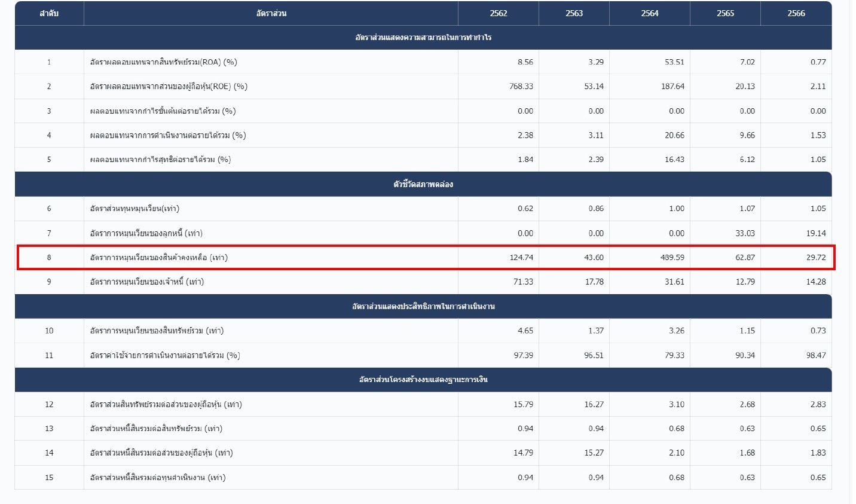Click the อัตราส่วนแสดงความสามารถในการทำกำไร section header
The width and height of the screenshot is (856, 504).
[x=423, y=38]
